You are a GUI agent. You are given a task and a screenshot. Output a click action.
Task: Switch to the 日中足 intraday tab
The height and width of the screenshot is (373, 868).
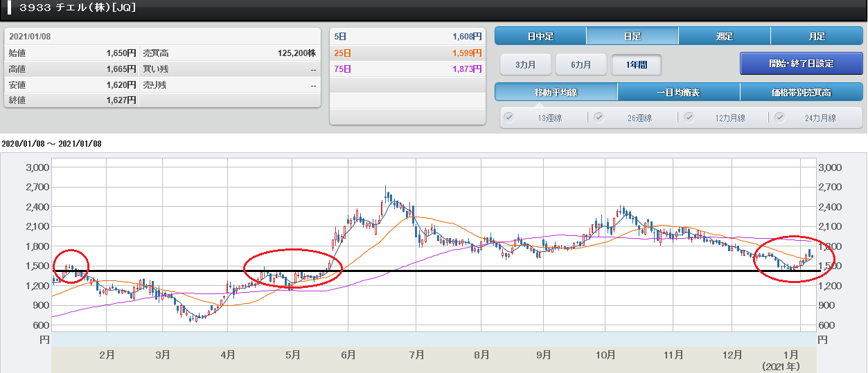click(x=540, y=36)
